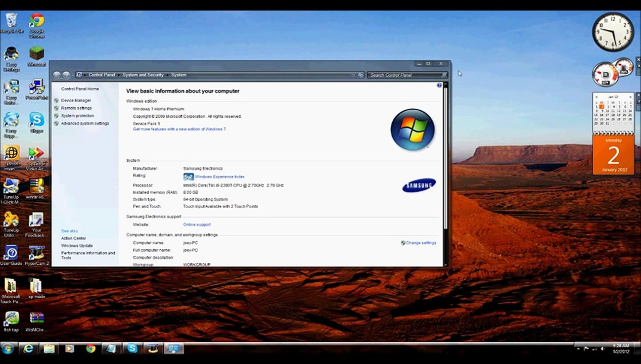The width and height of the screenshot is (641, 364).
Task: Select Control Panel in the breadcrumb
Action: click(102, 75)
